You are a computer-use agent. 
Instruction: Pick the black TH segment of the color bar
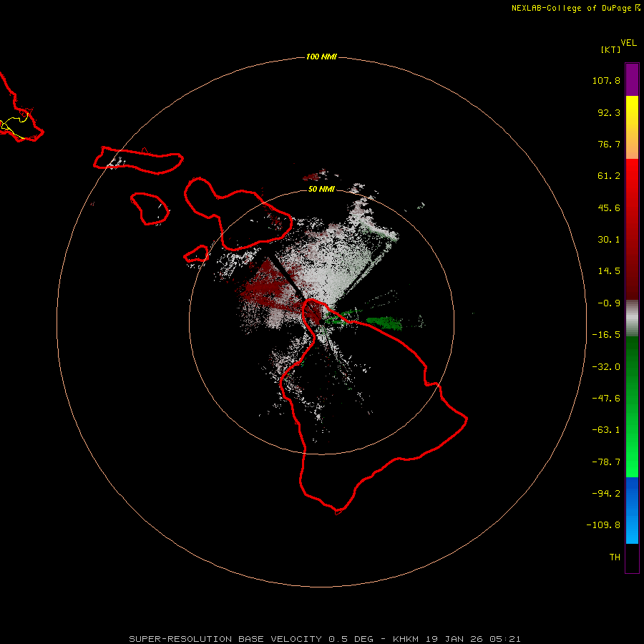tap(632, 557)
